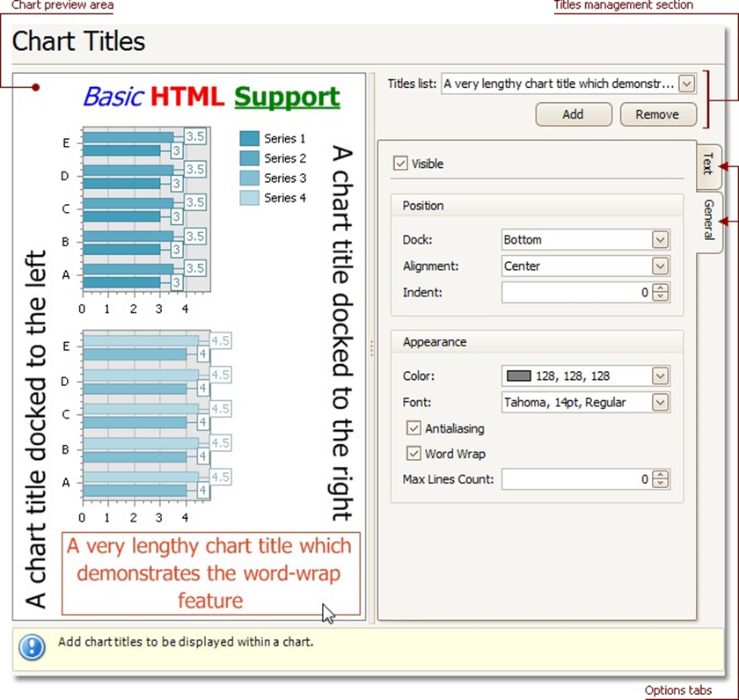Click the Series 3 legend marker
739x700 pixels.
coord(249,179)
